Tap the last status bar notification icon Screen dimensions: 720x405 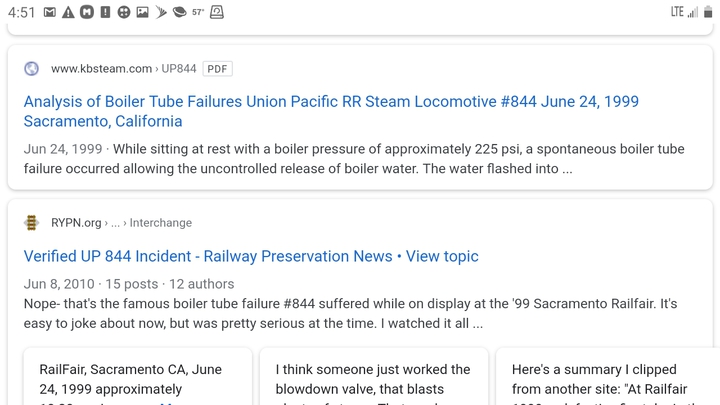tap(217, 12)
